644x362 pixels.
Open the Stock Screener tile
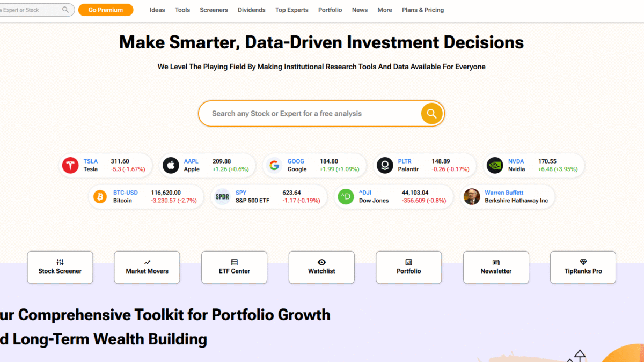pos(60,267)
